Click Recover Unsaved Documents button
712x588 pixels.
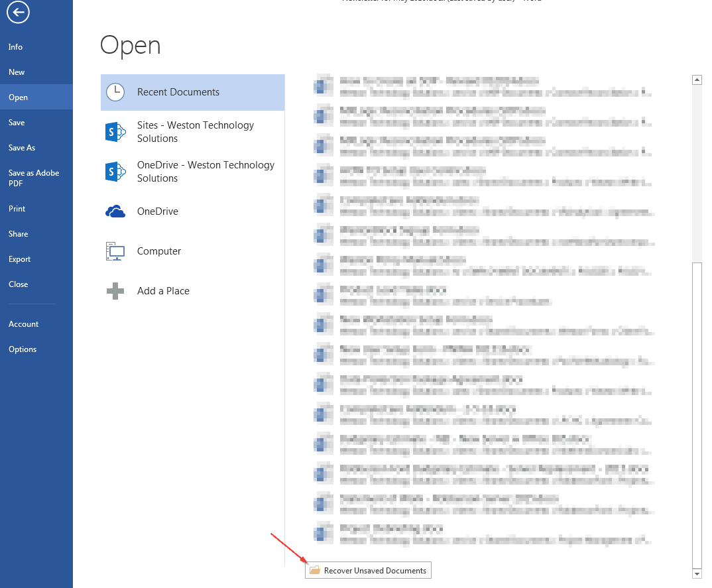pyautogui.click(x=368, y=570)
